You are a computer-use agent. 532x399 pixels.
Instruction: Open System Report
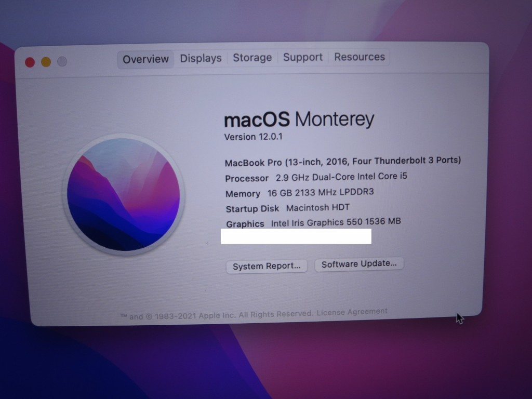(x=267, y=266)
